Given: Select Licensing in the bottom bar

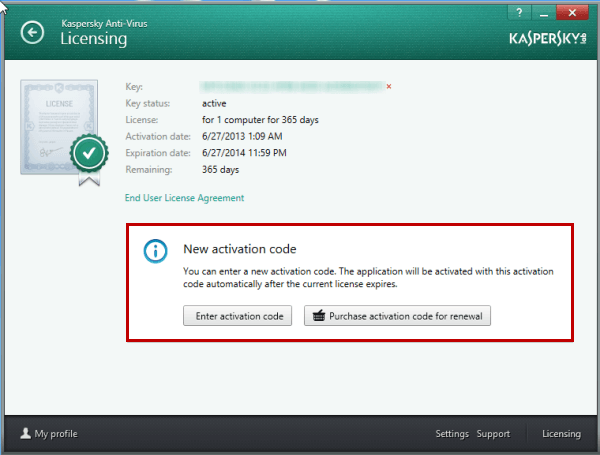Looking at the screenshot, I should pos(561,434).
